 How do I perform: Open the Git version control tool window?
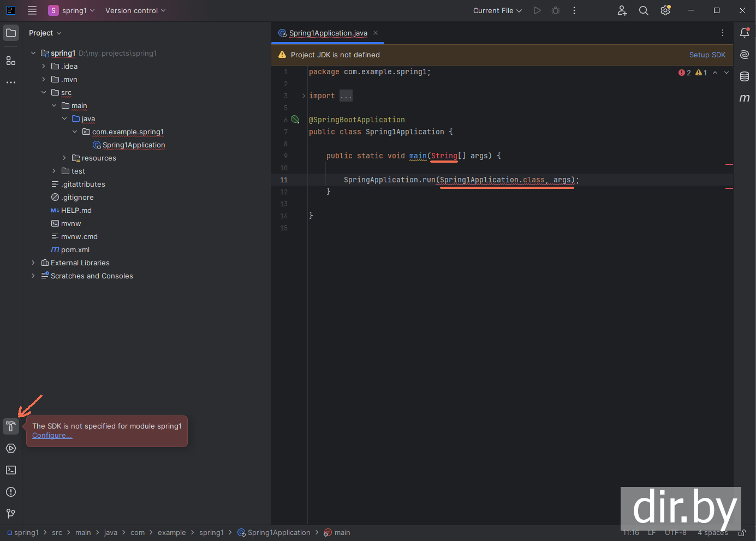(11, 514)
